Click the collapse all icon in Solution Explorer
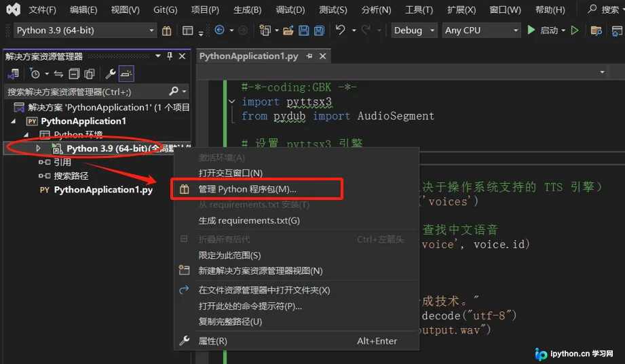Screen dimensions: 625x364 coord(74,74)
